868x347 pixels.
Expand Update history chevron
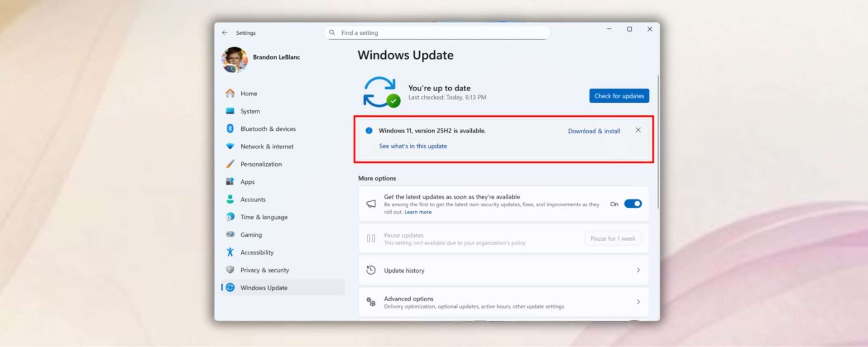tap(638, 270)
